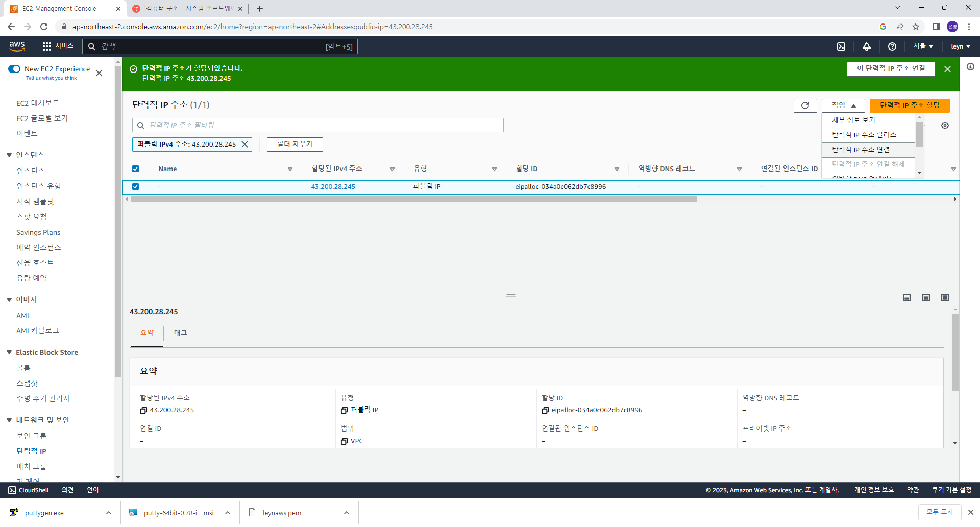This screenshot has width=980, height=527.
Task: Collapse the 네트워크 및 보안 section
Action: (9, 420)
